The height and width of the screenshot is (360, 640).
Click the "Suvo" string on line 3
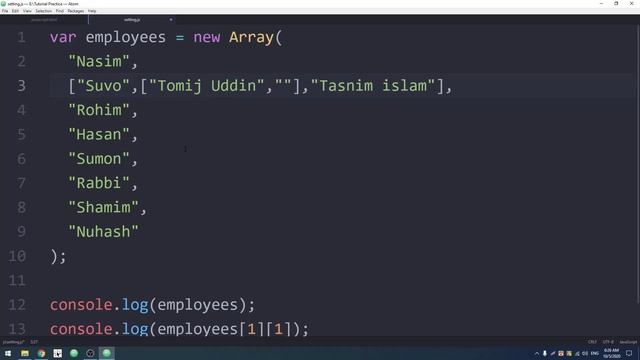coord(99,86)
